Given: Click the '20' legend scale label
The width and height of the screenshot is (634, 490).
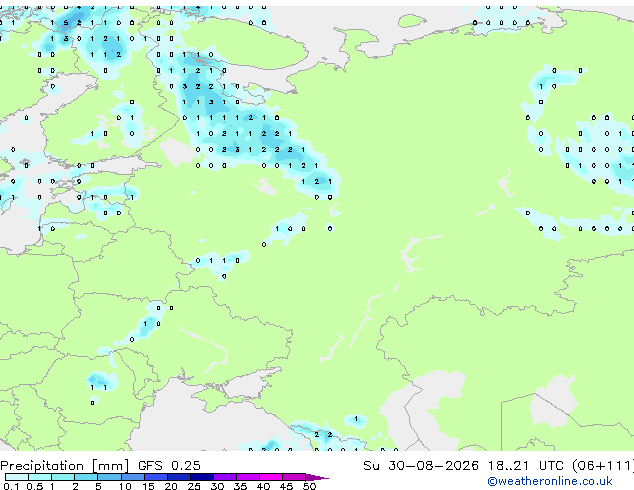Looking at the screenshot, I should [x=171, y=486].
